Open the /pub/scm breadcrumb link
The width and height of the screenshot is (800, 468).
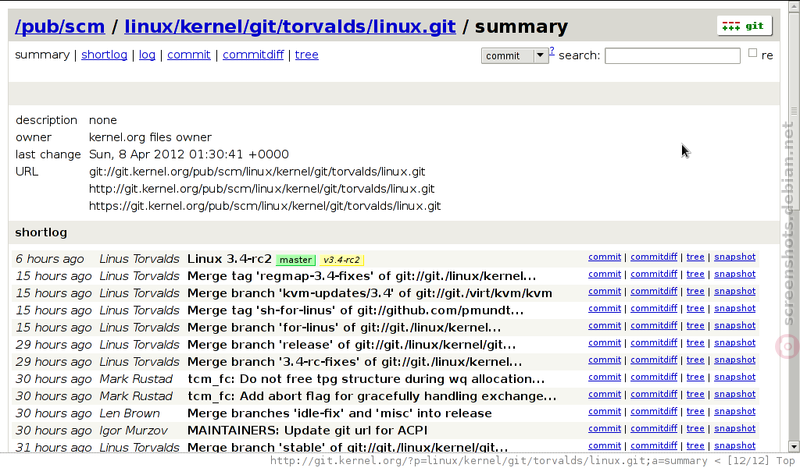point(60,26)
